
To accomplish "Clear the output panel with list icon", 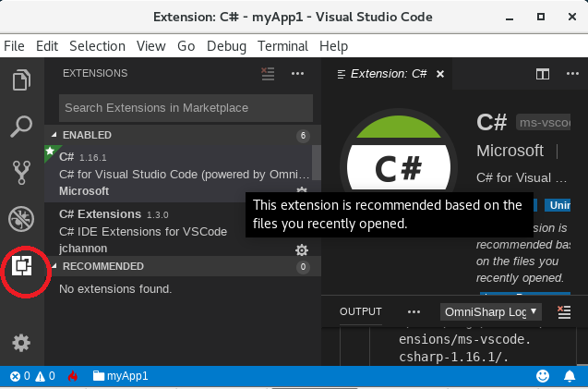I will [x=564, y=312].
